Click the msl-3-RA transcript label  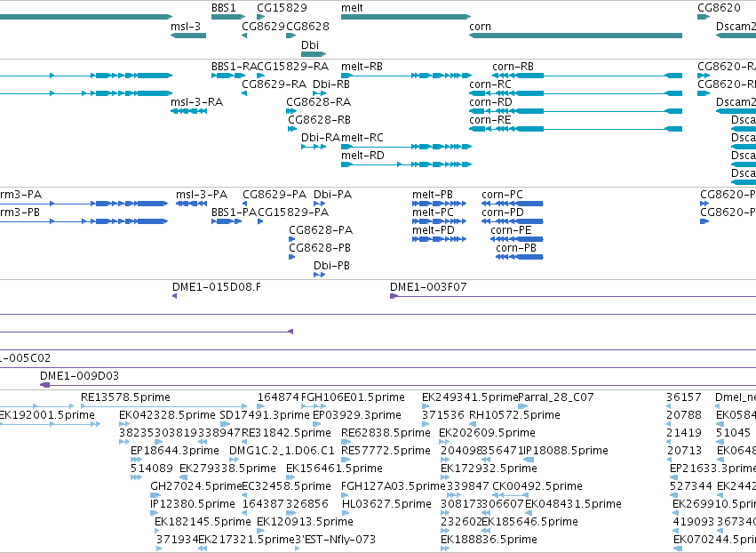[x=196, y=102]
